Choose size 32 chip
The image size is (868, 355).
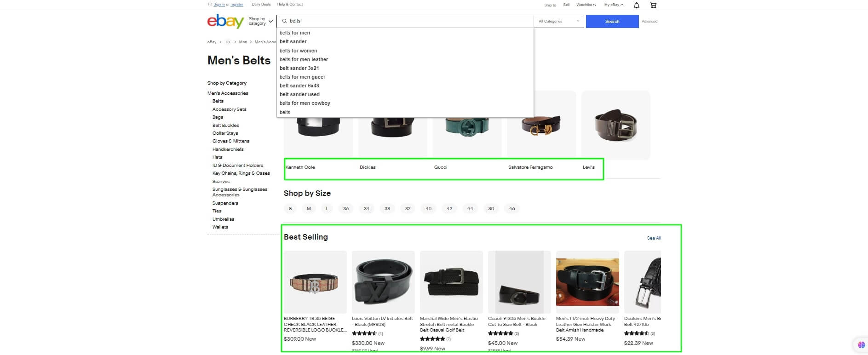408,209
